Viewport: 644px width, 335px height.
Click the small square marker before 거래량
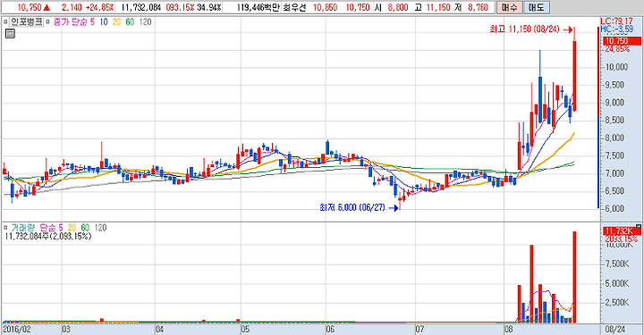pos(5,227)
